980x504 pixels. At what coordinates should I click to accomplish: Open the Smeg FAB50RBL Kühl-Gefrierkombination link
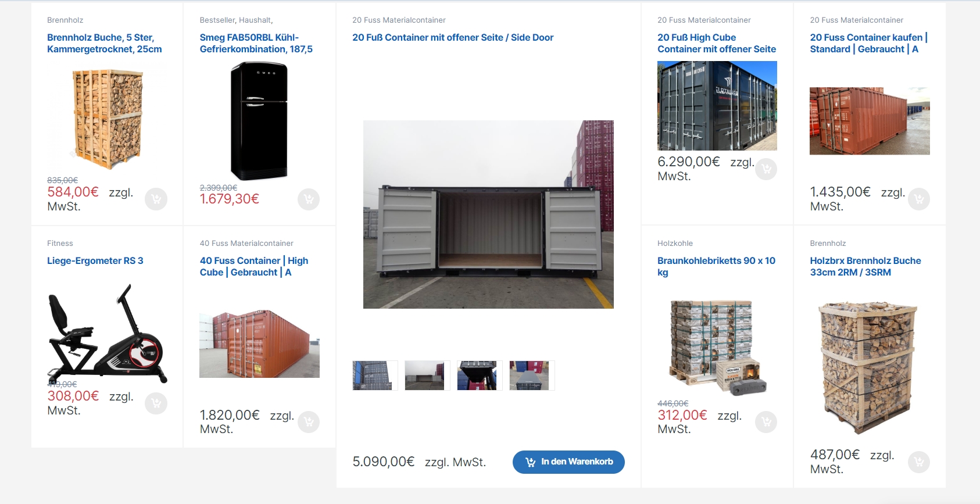256,43
